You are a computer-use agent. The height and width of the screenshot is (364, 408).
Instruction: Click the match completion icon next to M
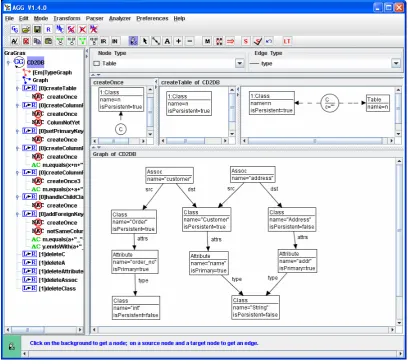(219, 41)
